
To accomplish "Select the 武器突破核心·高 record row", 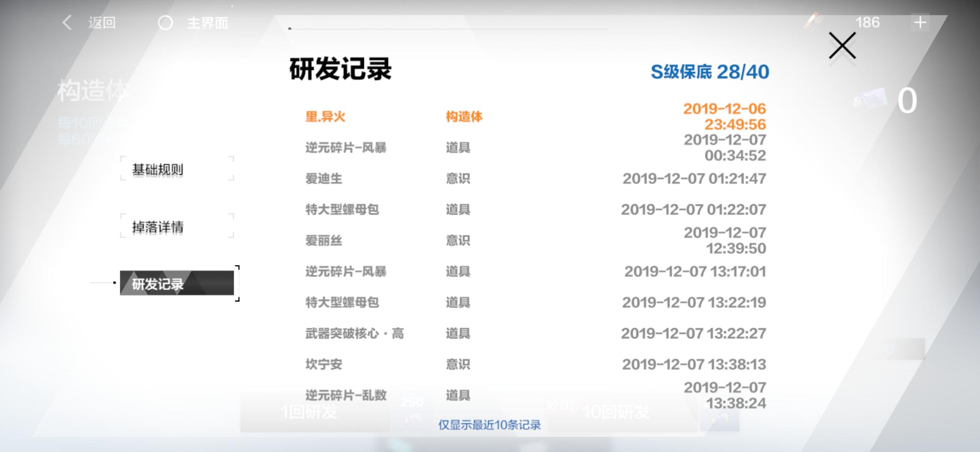I will pyautogui.click(x=536, y=333).
